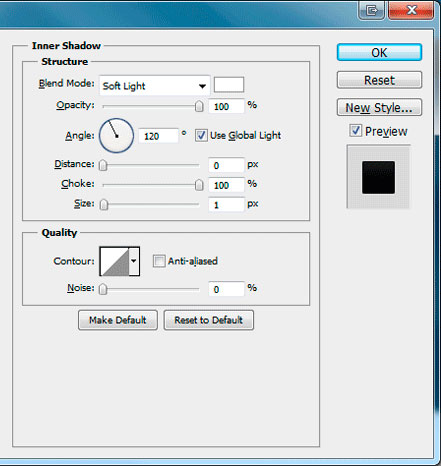This screenshot has height=466, width=441.
Task: Click the Opacity slider handle
Action: click(199, 106)
